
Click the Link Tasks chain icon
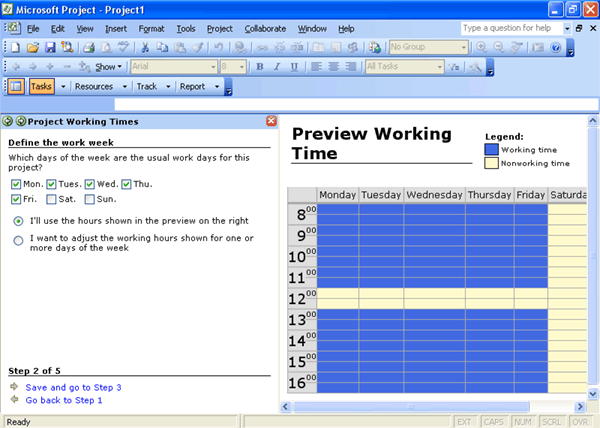point(262,47)
